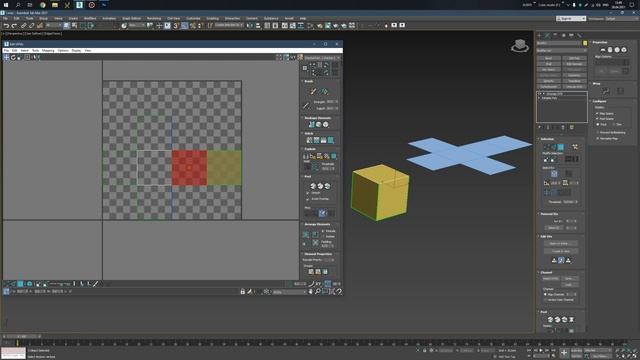This screenshot has height=360, width=640.
Task: Collapse the Element Properties rollout
Action: point(318,254)
